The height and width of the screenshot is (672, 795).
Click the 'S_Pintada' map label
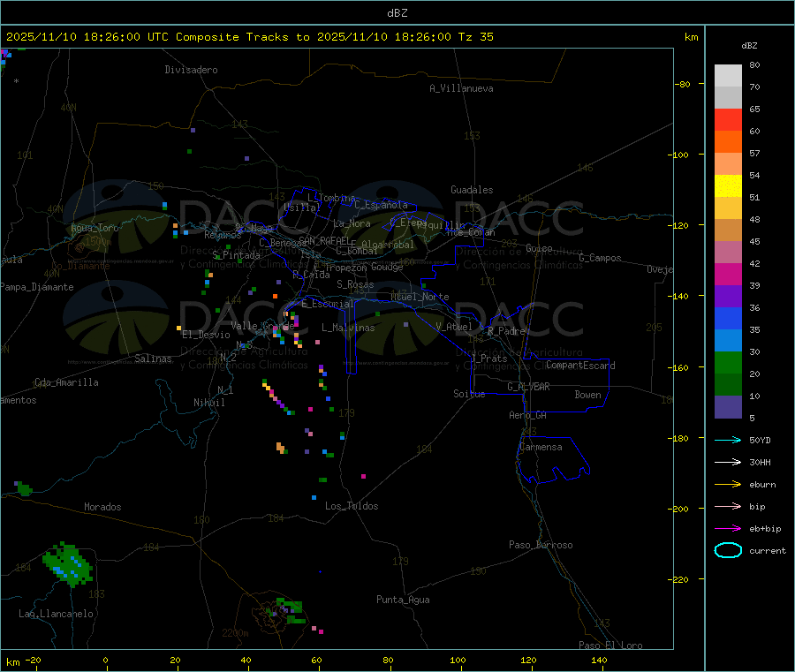(x=236, y=255)
